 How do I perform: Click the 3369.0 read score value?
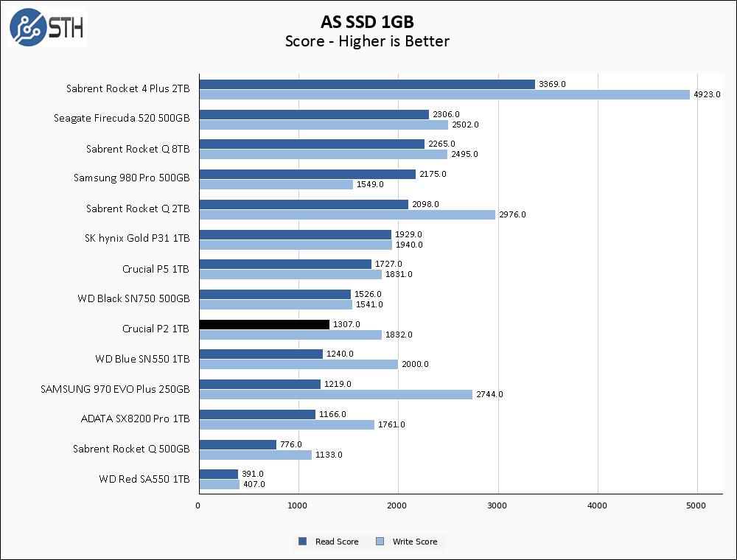pos(552,84)
